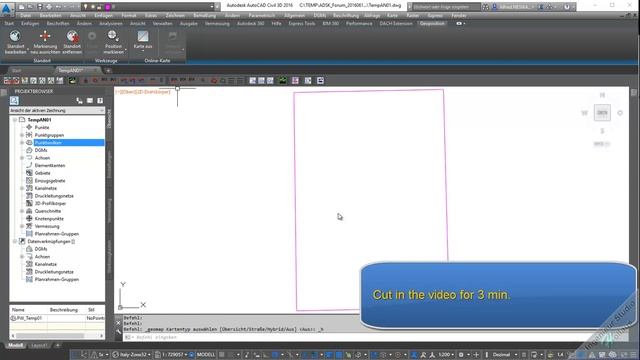
Task: Select the Knotenpunkte tree item
Action: point(49,219)
